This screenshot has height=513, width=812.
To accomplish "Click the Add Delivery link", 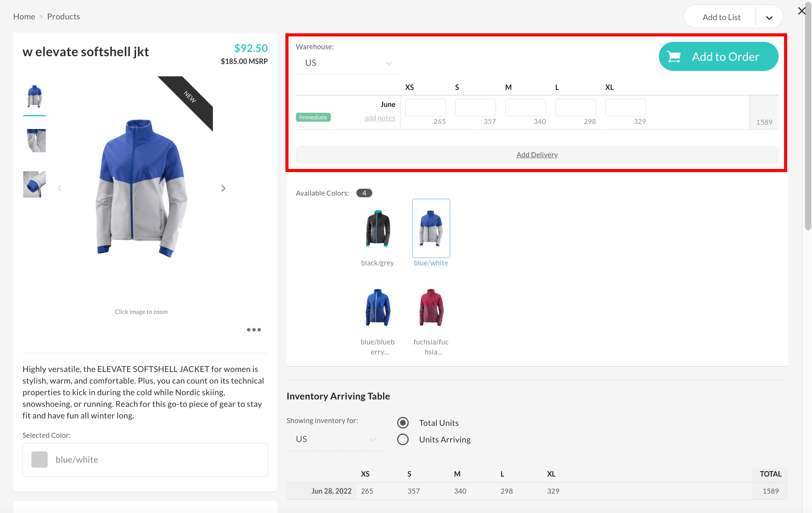I will click(x=537, y=155).
